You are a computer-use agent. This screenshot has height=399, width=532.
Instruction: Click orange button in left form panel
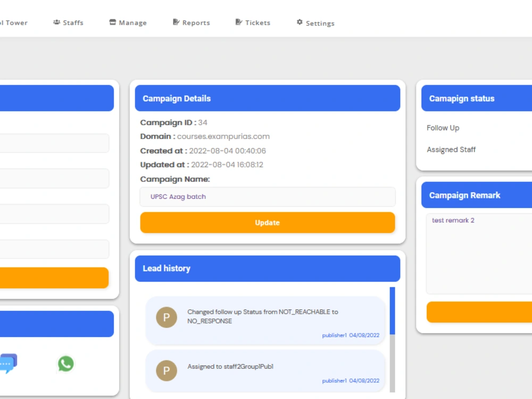click(54, 278)
